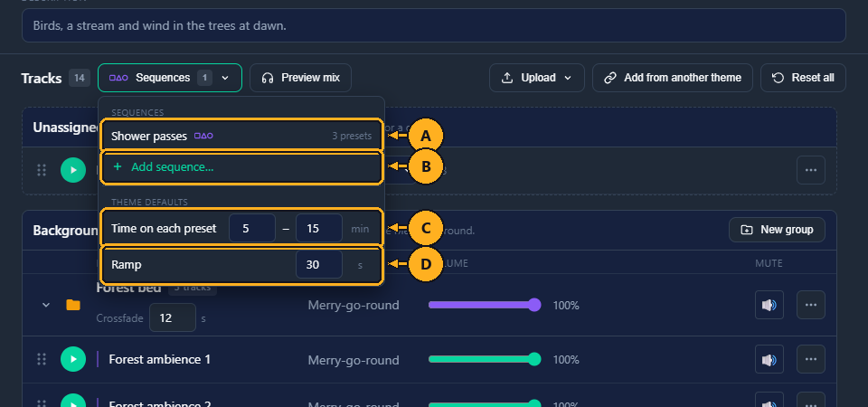Click the Ramp seconds field showing 30
This screenshot has width=868, height=407.
[319, 265]
